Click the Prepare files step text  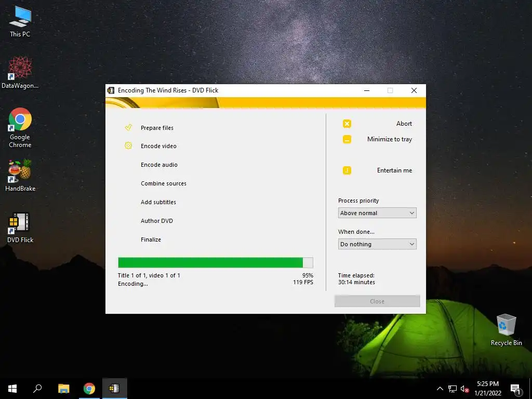coord(157,128)
